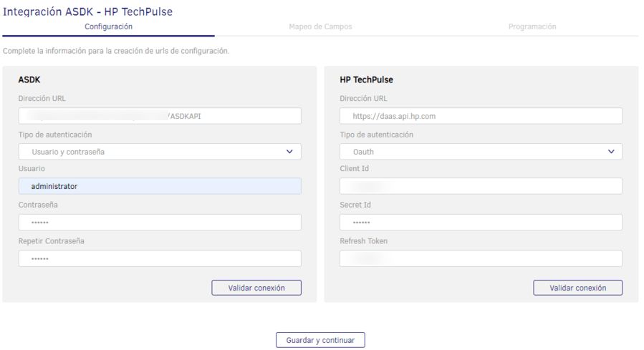
Task: Click Guardar y continuar button
Action: pyautogui.click(x=320, y=340)
